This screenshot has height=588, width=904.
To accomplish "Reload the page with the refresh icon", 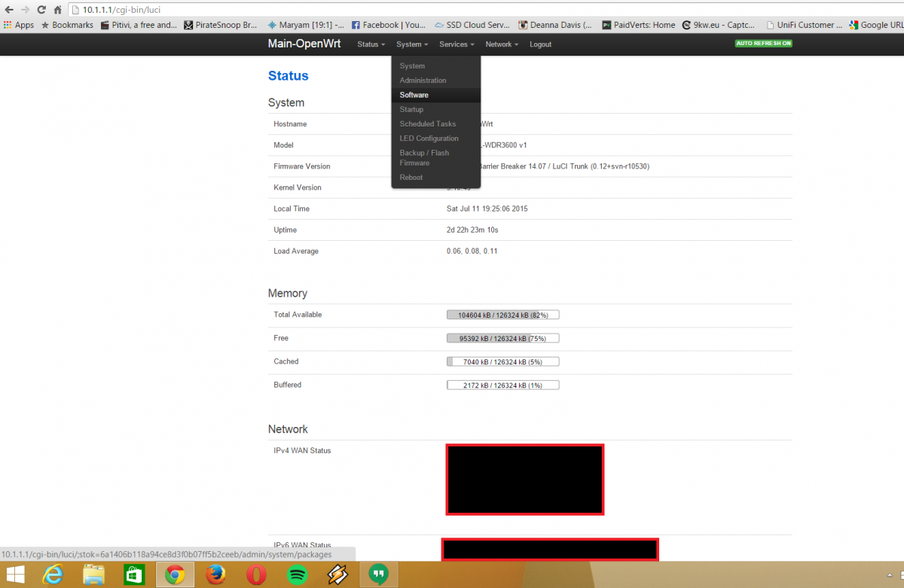I will [x=41, y=10].
